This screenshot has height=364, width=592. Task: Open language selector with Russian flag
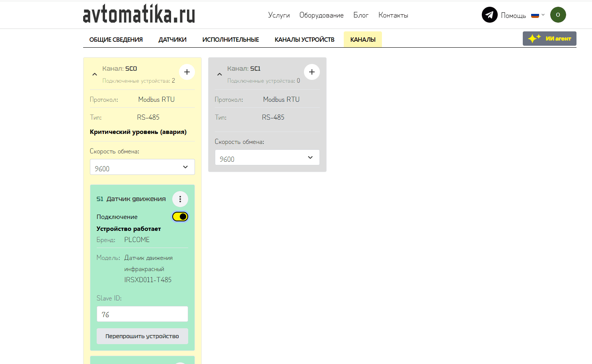[x=537, y=15]
